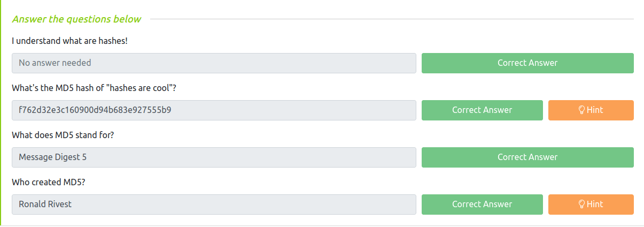The width and height of the screenshot is (644, 227).
Task: Select the "Message Digest 5" answer field
Action: pyautogui.click(x=214, y=157)
